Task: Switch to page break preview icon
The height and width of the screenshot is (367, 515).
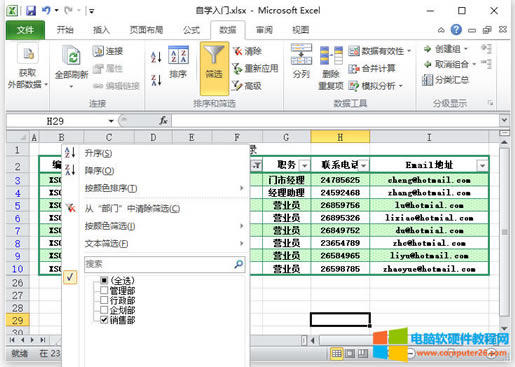Action: pos(363,353)
